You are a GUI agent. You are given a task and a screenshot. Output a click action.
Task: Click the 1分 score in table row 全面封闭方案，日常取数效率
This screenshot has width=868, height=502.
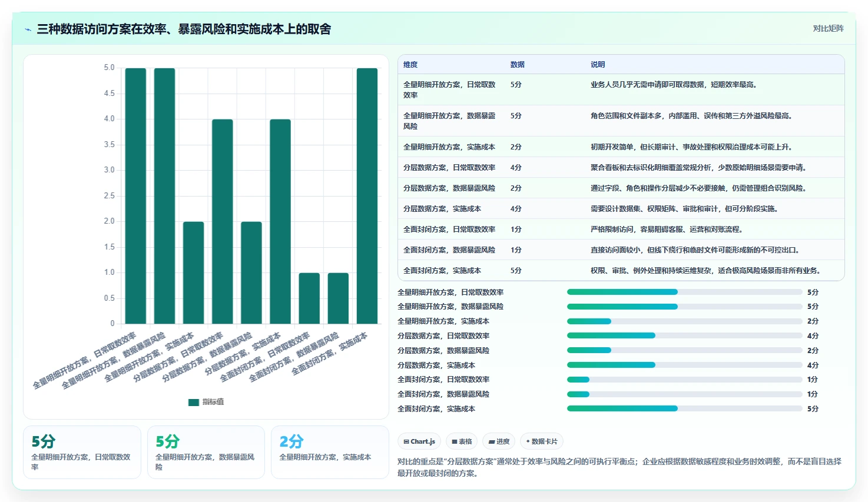[516, 230]
